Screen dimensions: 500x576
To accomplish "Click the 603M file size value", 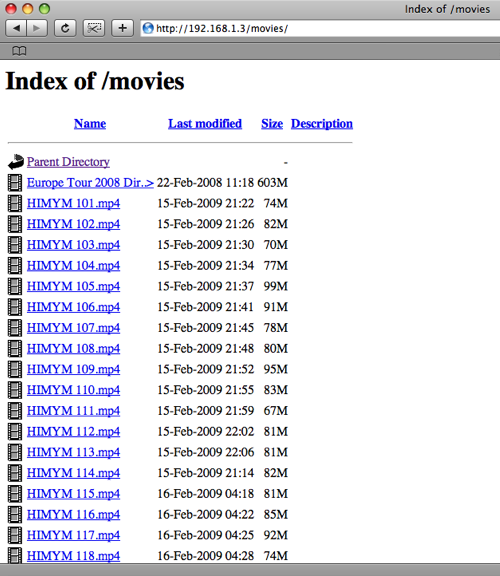I will pos(273,183).
